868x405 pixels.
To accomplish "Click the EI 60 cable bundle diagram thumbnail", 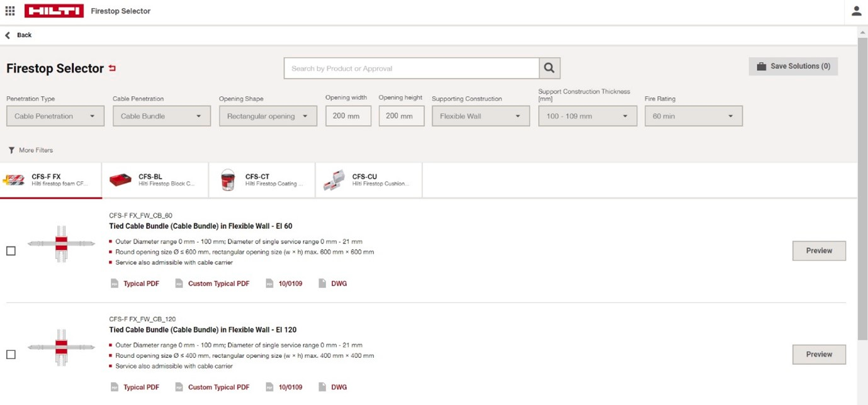I will [x=61, y=243].
